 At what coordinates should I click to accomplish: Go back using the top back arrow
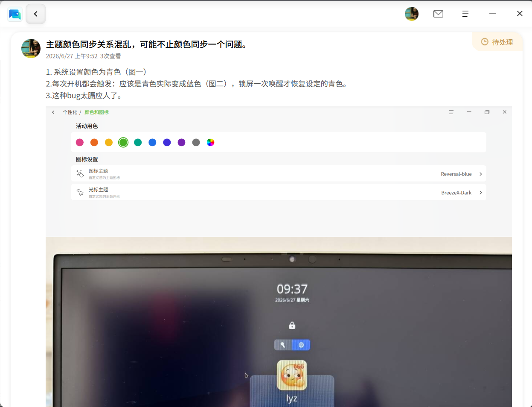point(36,14)
